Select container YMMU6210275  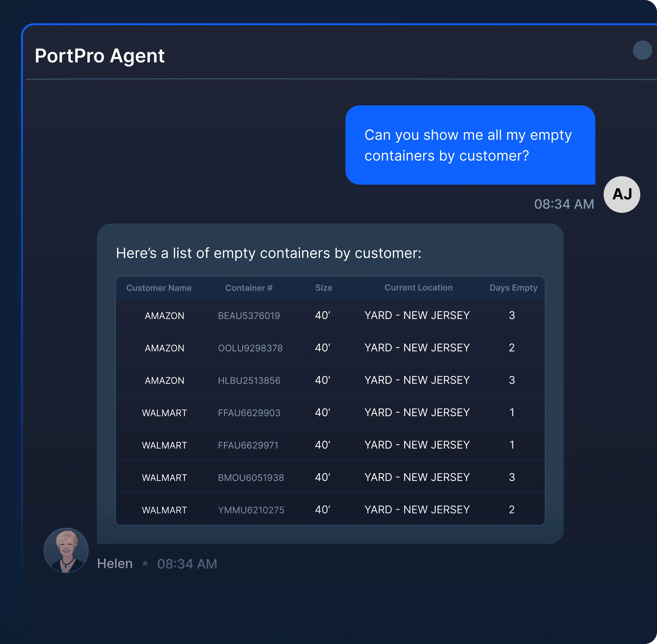coord(251,510)
